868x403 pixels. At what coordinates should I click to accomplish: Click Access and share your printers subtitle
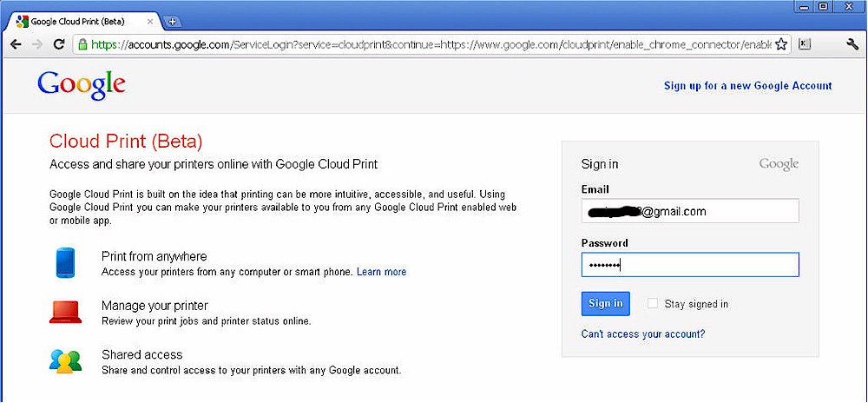point(214,164)
